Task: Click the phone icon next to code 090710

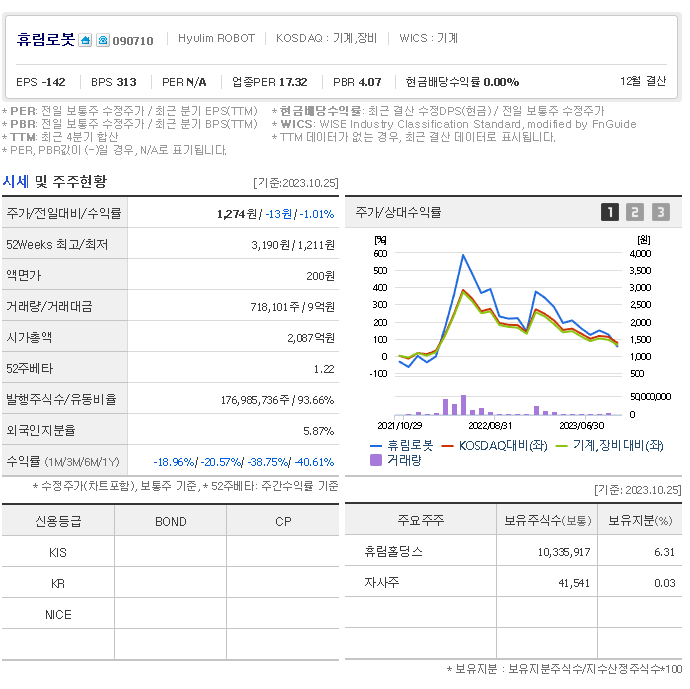Action: pos(103,40)
